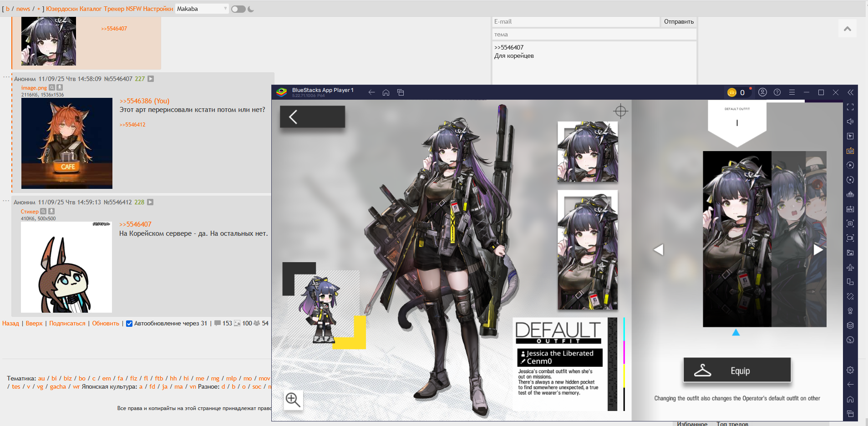Click the BlueStacks performance gauge icon

pyautogui.click(x=850, y=340)
